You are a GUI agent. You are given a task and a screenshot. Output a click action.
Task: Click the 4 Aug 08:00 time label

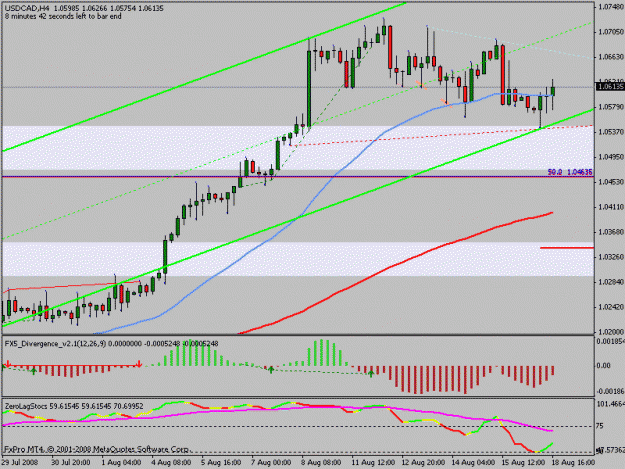click(171, 463)
